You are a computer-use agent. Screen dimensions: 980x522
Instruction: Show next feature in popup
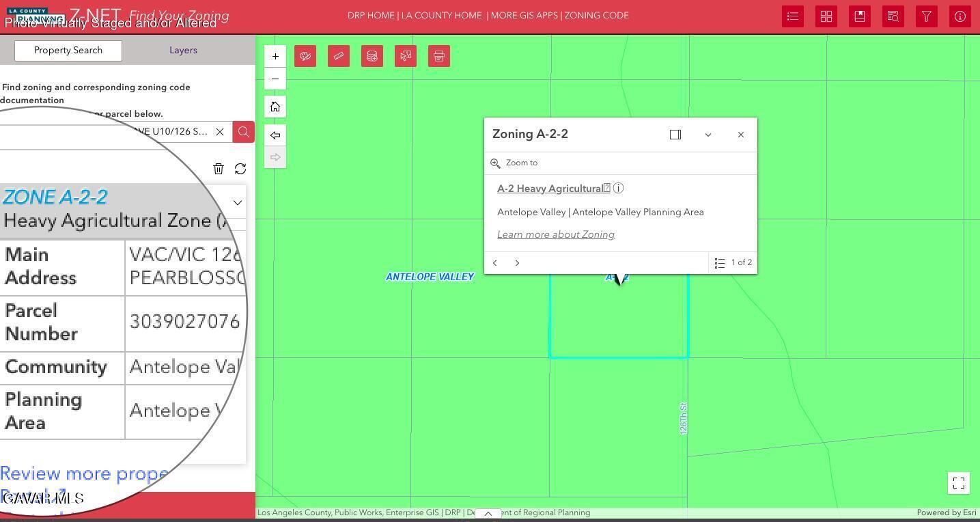point(517,263)
